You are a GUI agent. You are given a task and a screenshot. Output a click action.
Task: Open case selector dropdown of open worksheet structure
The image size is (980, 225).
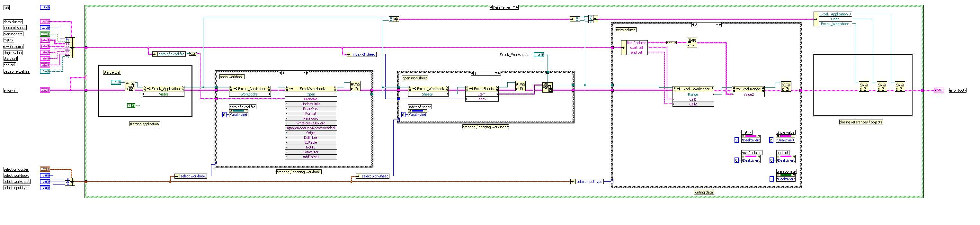(496, 73)
